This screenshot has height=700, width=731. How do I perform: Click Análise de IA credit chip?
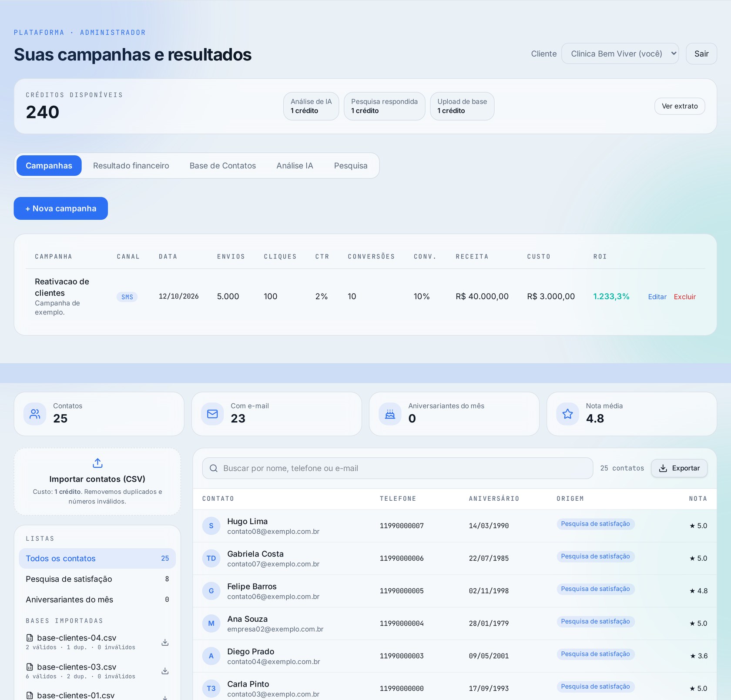(311, 106)
